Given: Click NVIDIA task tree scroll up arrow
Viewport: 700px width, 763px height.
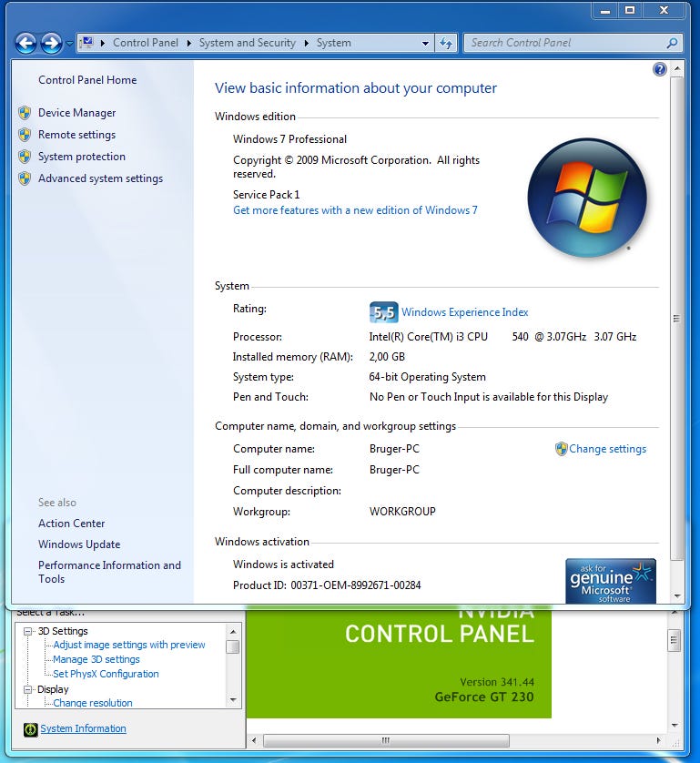Looking at the screenshot, I should [x=233, y=631].
